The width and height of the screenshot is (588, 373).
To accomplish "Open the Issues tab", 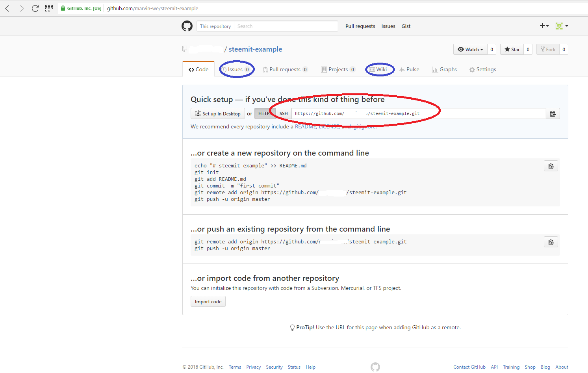I will pos(236,69).
